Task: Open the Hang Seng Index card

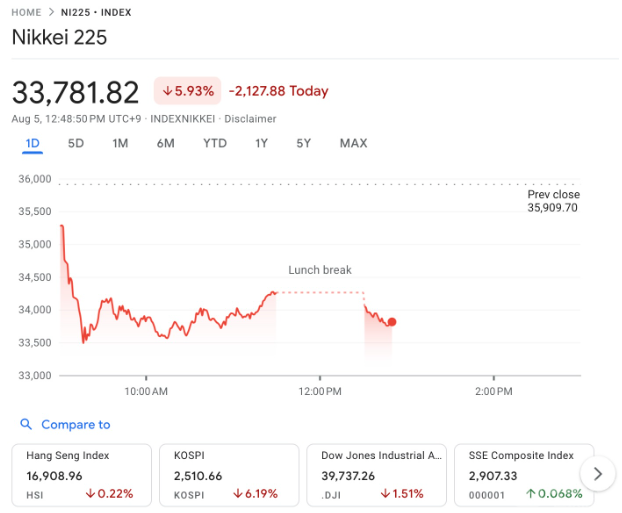Action: [82, 474]
